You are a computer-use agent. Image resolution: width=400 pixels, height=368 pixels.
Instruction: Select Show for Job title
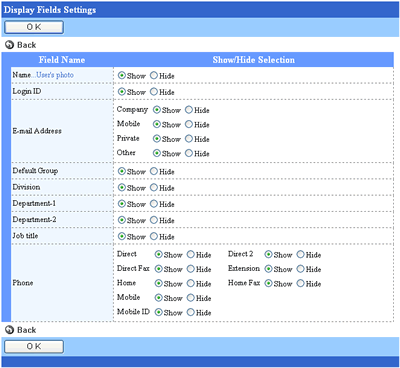[x=122, y=236]
